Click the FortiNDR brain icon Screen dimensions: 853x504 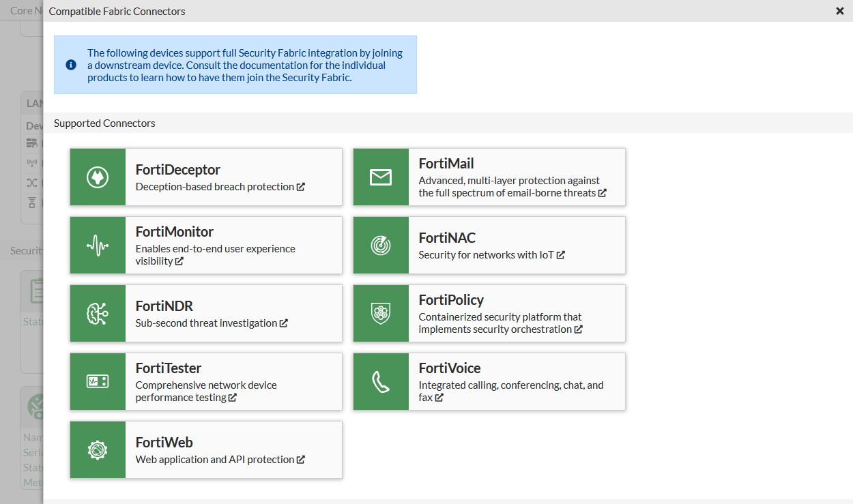(x=98, y=313)
